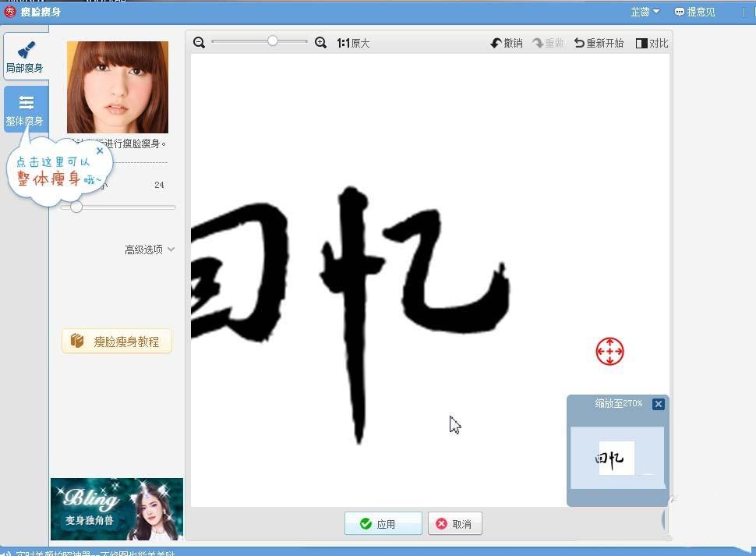The width and height of the screenshot is (756, 556).
Task: Undo the last edit with 撤销
Action: coord(507,43)
